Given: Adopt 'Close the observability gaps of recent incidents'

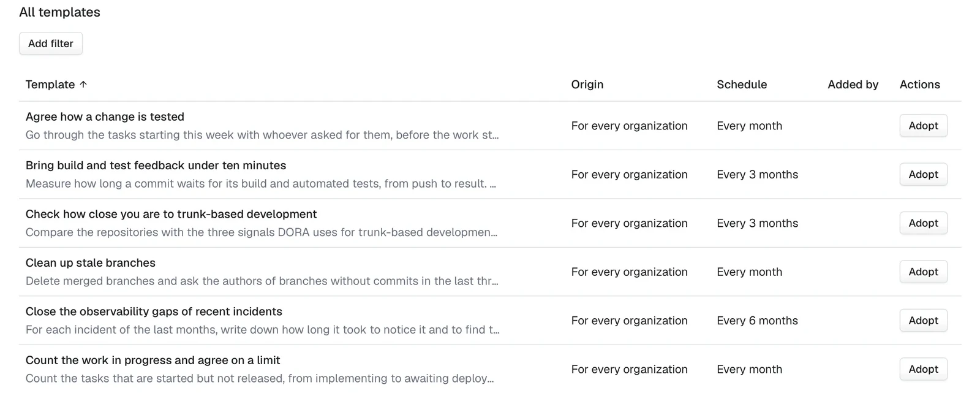Looking at the screenshot, I should tap(923, 321).
